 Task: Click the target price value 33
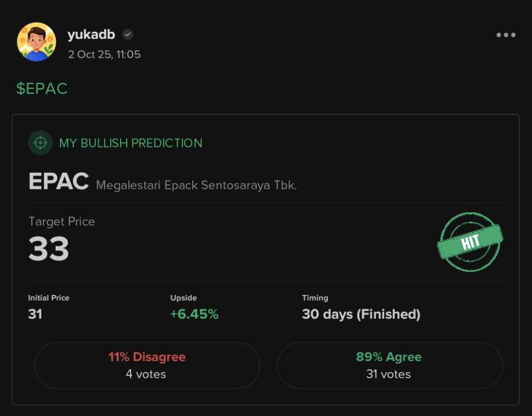(x=49, y=249)
